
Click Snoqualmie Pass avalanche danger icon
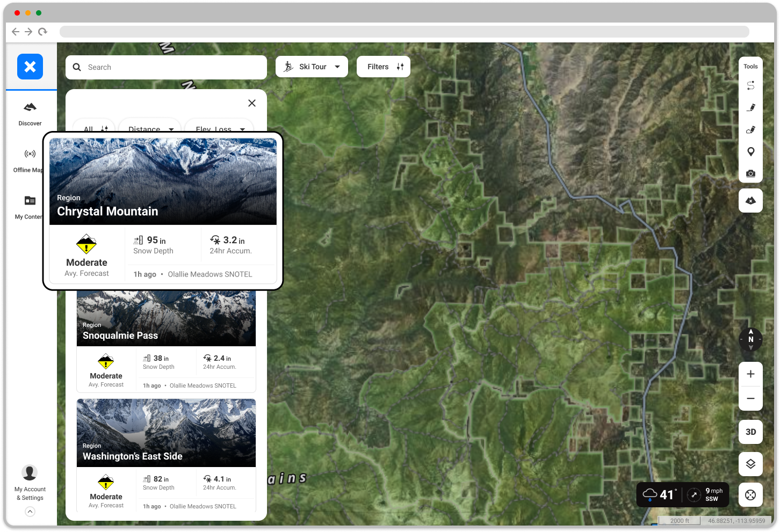[x=106, y=361]
